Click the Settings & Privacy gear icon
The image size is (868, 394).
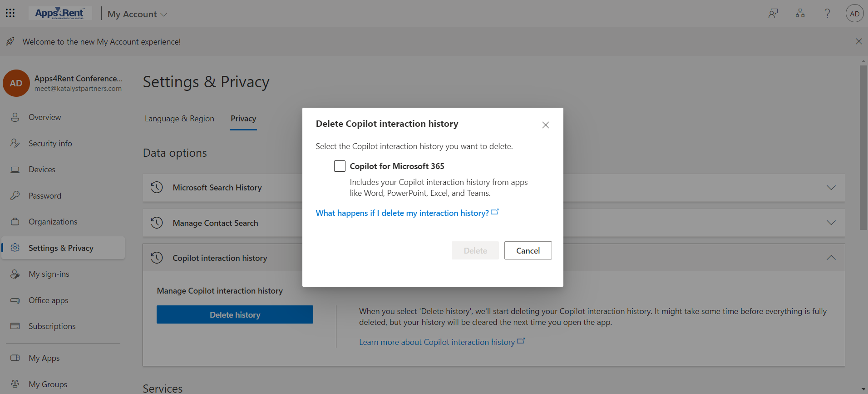click(15, 248)
